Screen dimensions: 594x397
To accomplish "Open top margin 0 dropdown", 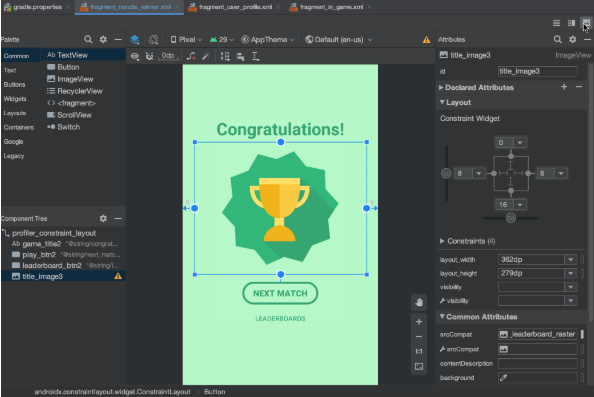I will click(520, 142).
